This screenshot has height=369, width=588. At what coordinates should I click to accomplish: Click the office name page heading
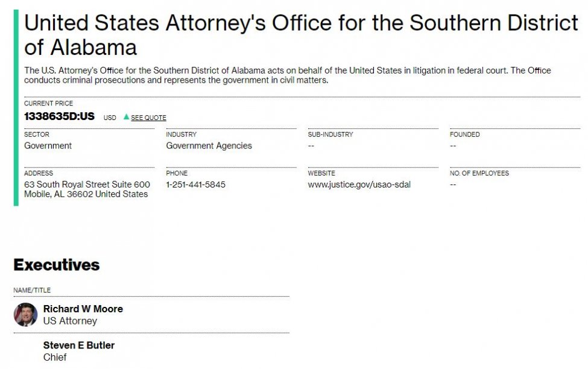(301, 35)
